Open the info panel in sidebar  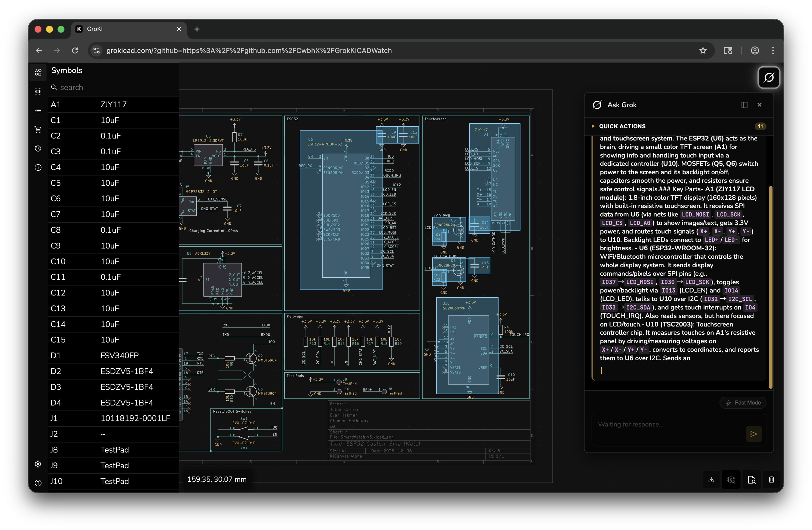click(x=38, y=167)
